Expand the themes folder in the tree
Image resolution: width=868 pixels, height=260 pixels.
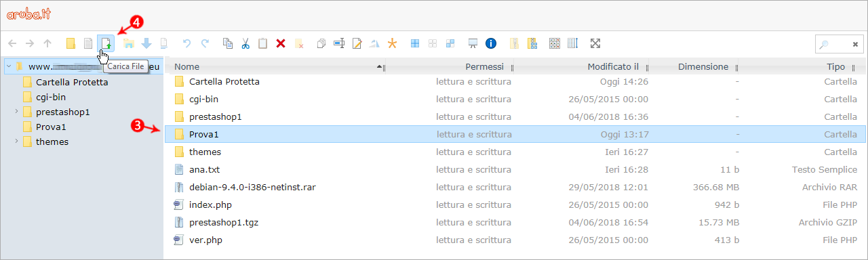tap(16, 141)
